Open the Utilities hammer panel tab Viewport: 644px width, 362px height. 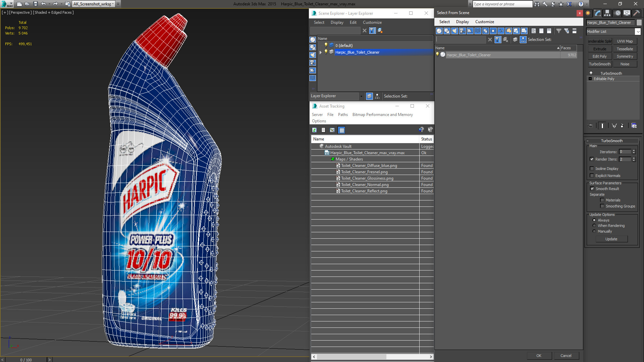coord(636,13)
